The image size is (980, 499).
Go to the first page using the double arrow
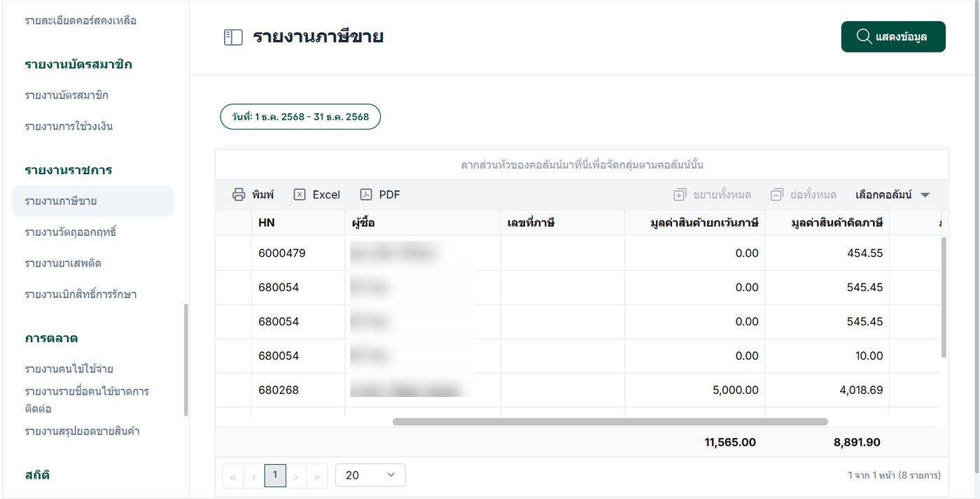[x=233, y=477]
